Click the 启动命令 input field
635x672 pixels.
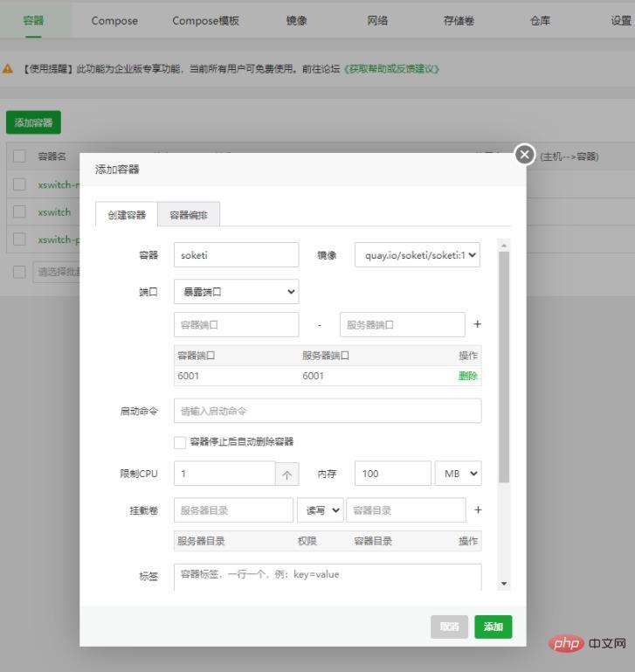(328, 411)
